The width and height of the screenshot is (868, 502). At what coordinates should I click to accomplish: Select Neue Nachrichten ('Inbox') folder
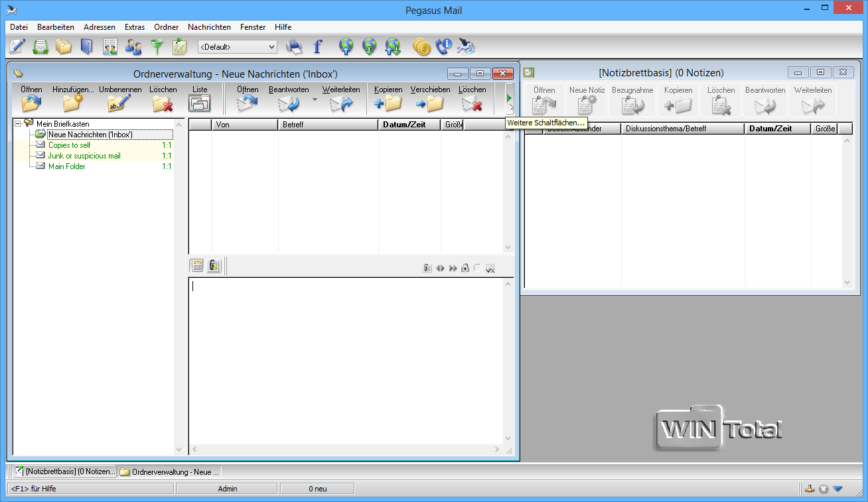click(90, 135)
